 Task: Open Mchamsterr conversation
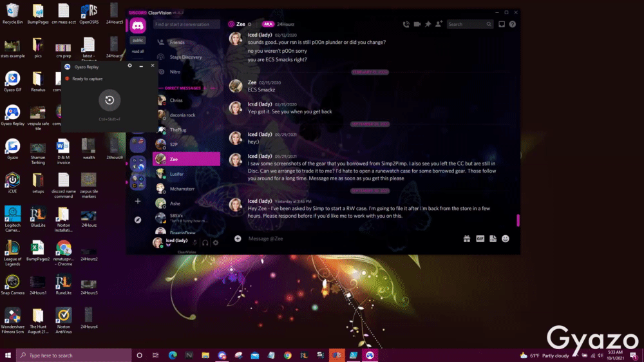click(x=187, y=189)
